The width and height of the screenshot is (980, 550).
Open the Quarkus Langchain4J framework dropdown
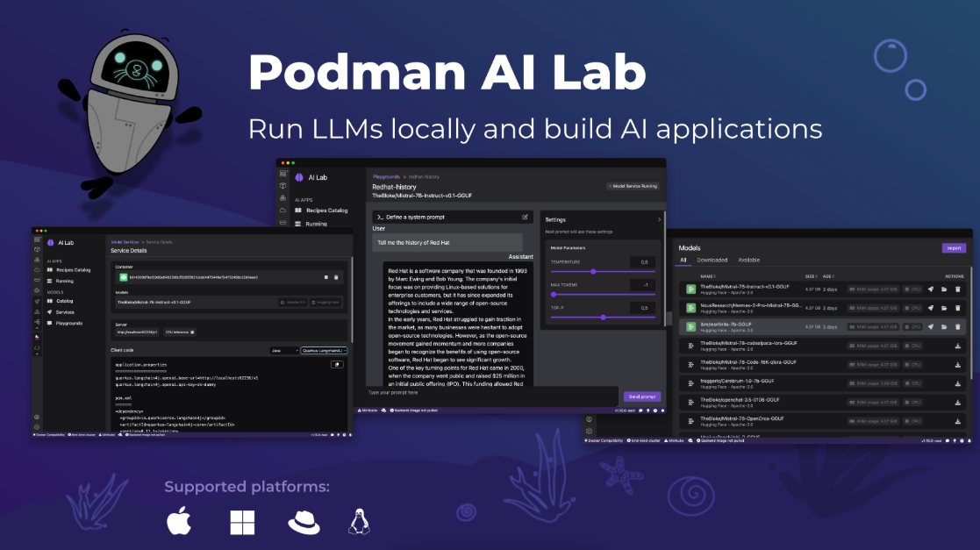pyautogui.click(x=324, y=351)
